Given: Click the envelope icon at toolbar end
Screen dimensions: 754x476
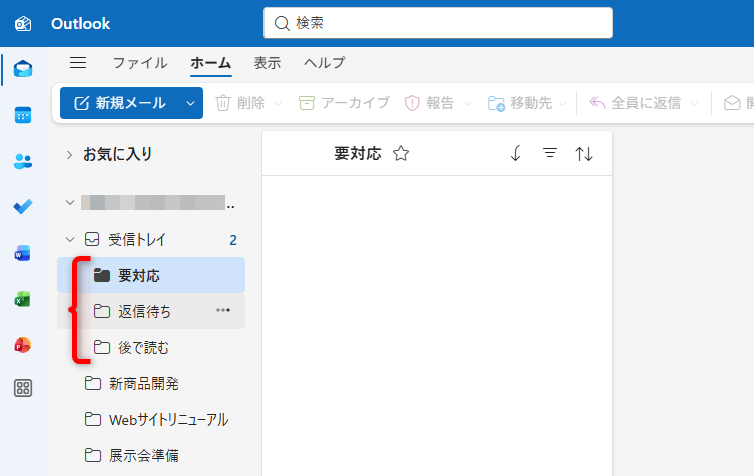Looking at the screenshot, I should pyautogui.click(x=732, y=103).
